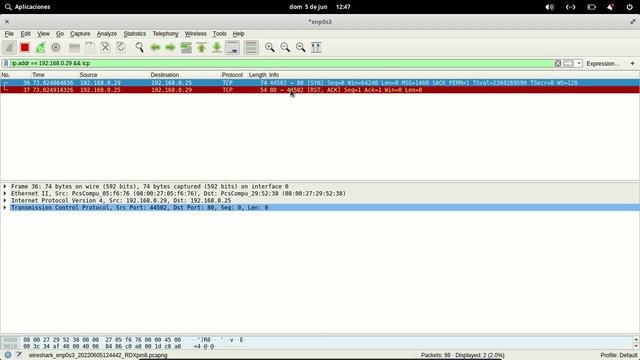Click the Packets: 98 Displayed status text
Screen dimensions: 640x360
[x=462, y=356]
